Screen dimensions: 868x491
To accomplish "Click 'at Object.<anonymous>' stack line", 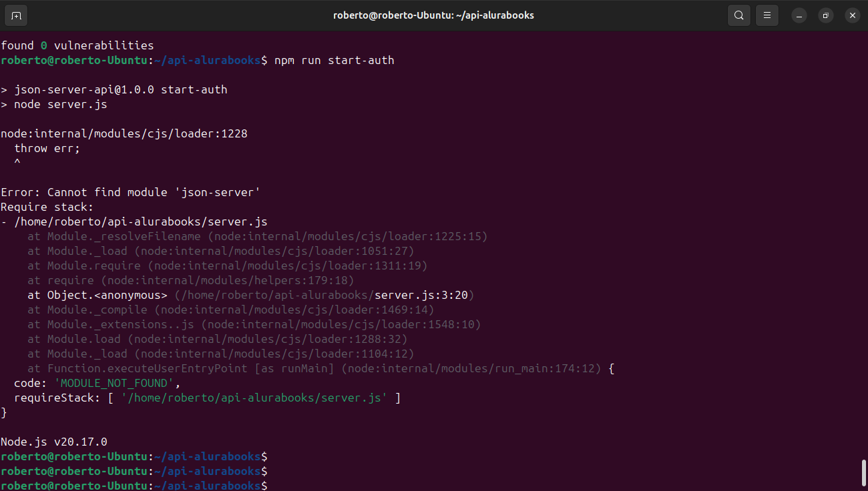I will coord(251,295).
